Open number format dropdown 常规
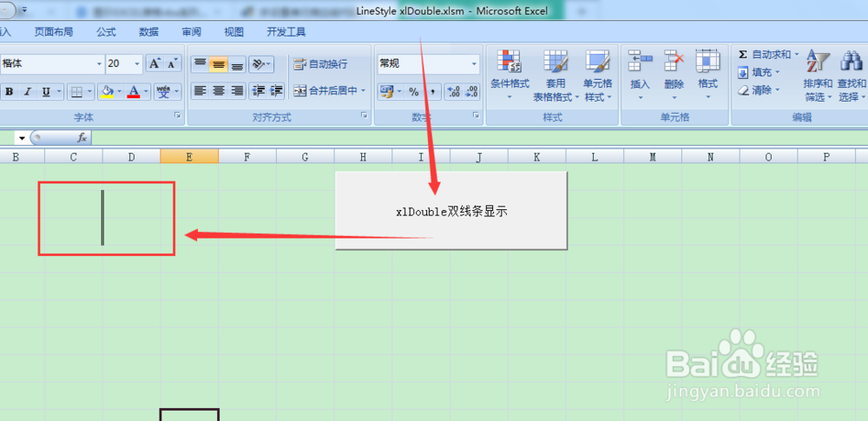This screenshot has height=421, width=868. tap(428, 63)
